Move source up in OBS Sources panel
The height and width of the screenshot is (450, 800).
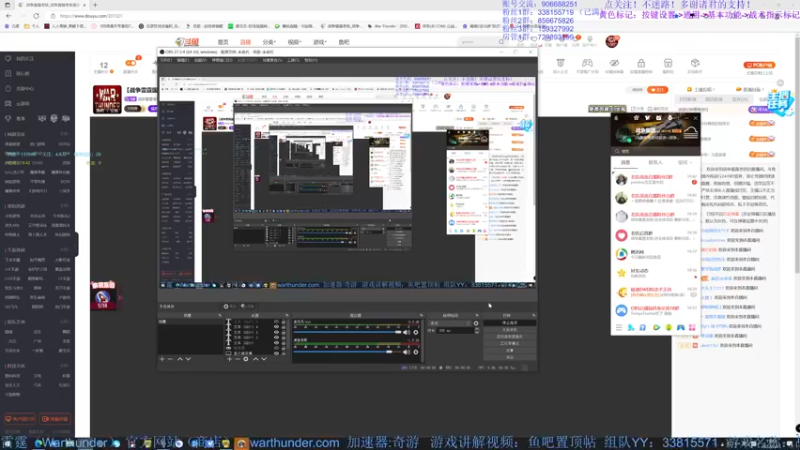(x=255, y=359)
